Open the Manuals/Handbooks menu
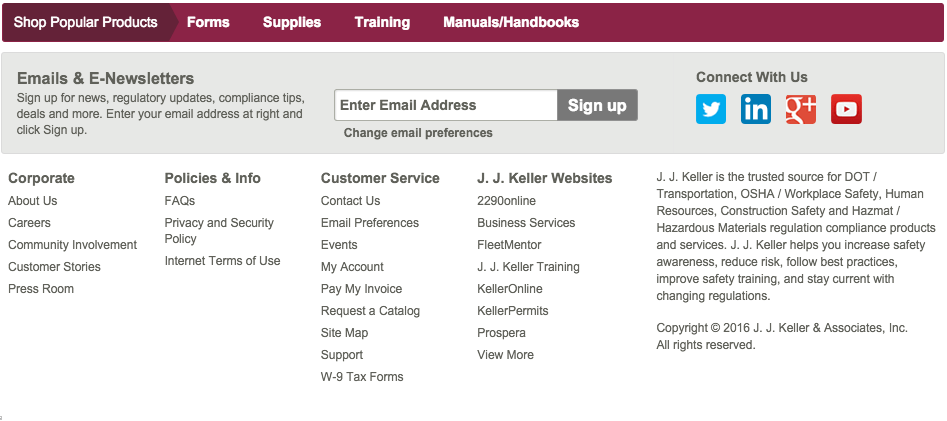The height and width of the screenshot is (421, 947). (511, 22)
